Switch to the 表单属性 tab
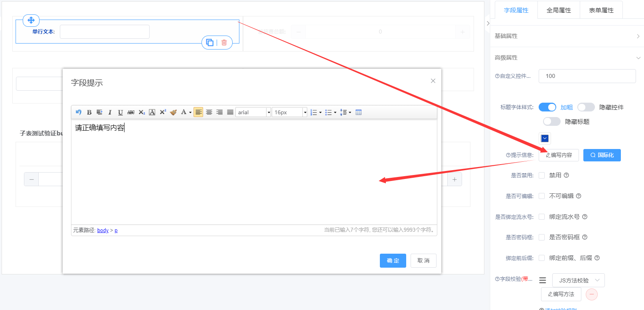Image resolution: width=644 pixels, height=310 pixels. [x=601, y=10]
